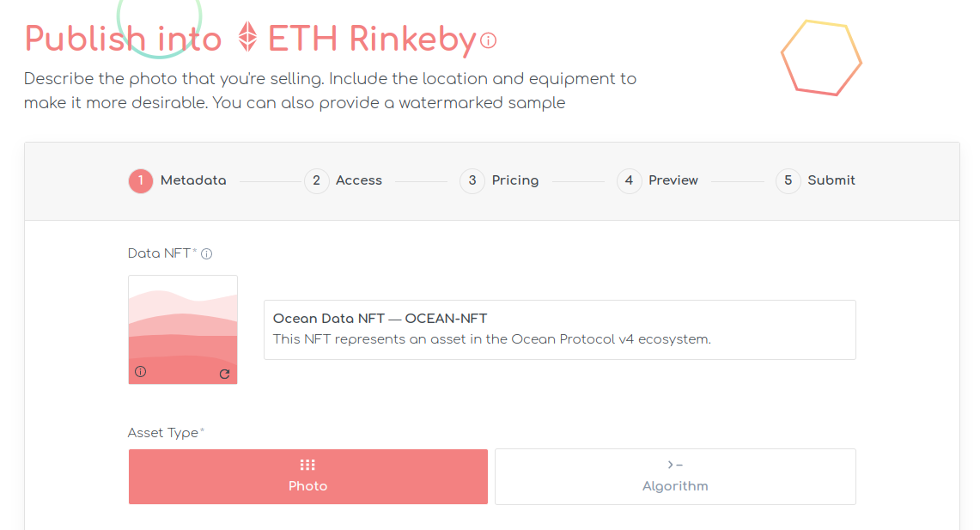Screen dimensions: 980x530
Task: Click the Ethereum diamond logo in title
Action: click(248, 36)
